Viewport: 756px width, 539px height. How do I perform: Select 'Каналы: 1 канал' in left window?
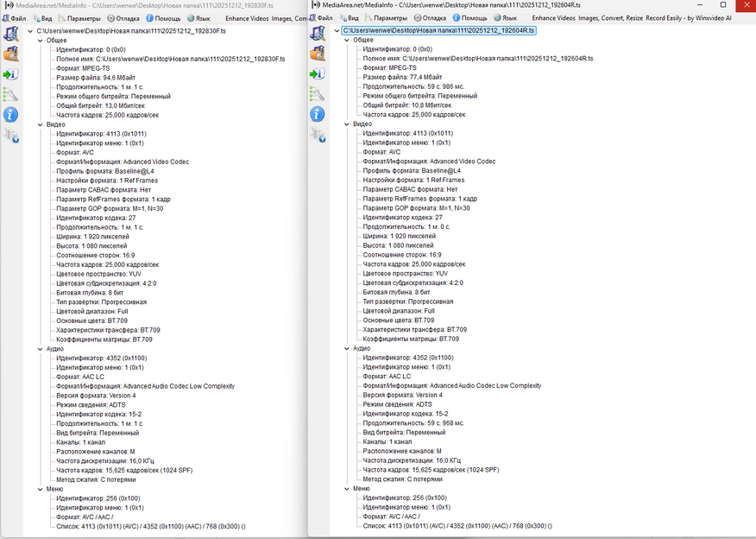point(80,442)
